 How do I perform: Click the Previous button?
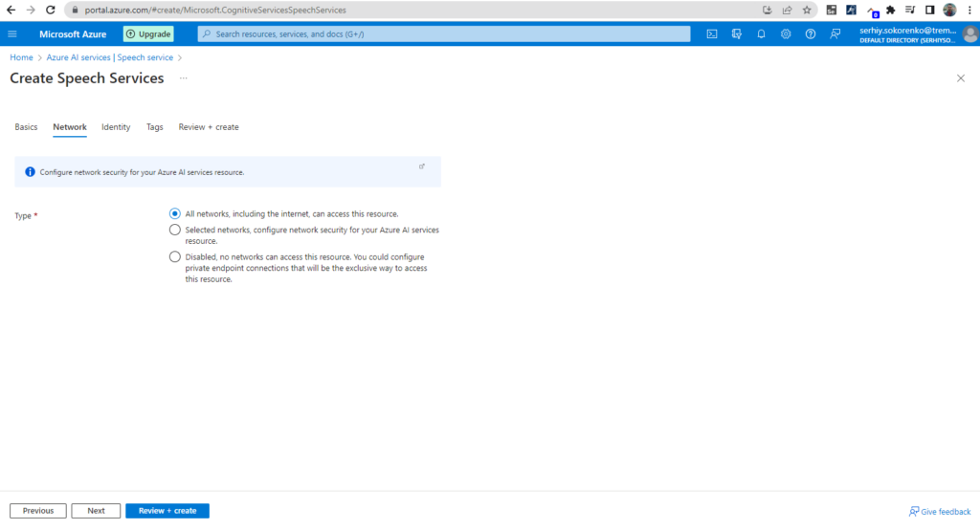38,511
